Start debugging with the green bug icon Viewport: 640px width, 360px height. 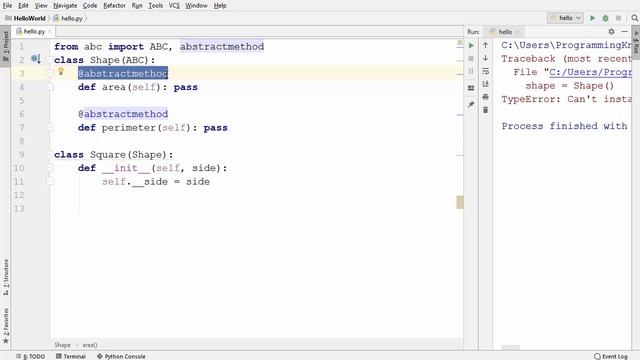click(x=605, y=18)
